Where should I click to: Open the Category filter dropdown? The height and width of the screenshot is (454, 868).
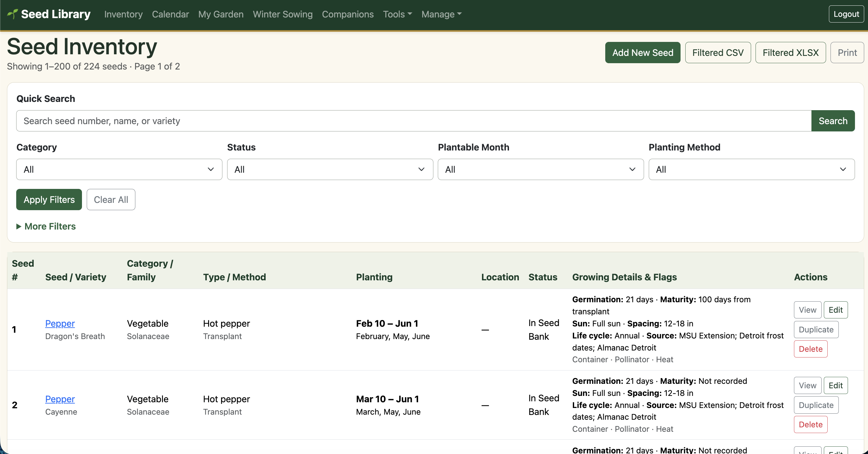(x=119, y=170)
